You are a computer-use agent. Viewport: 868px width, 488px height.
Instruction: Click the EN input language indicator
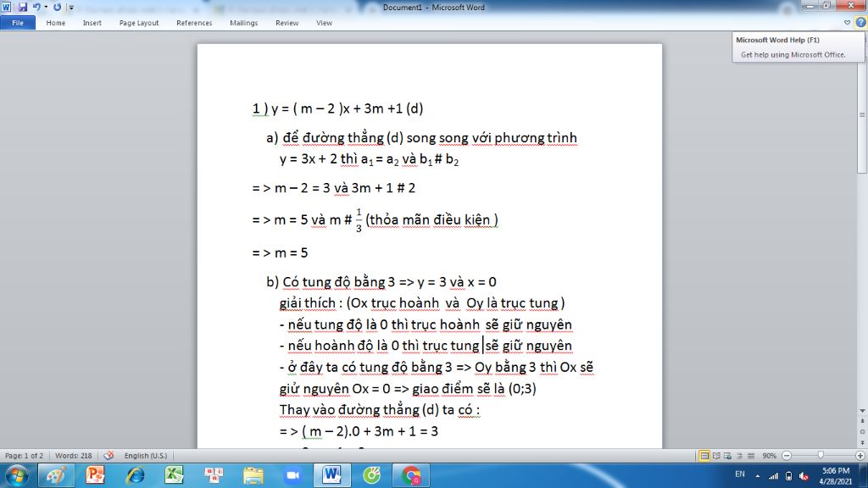point(739,474)
